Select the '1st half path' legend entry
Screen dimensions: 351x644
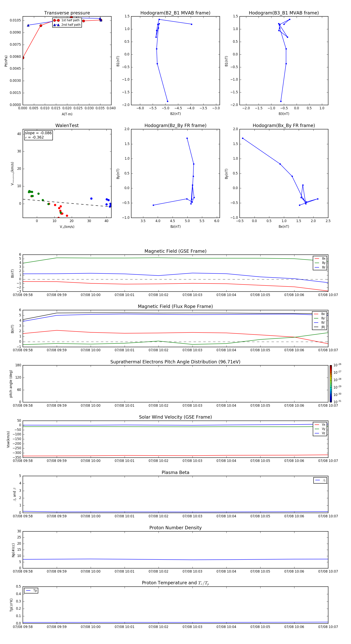67,20
